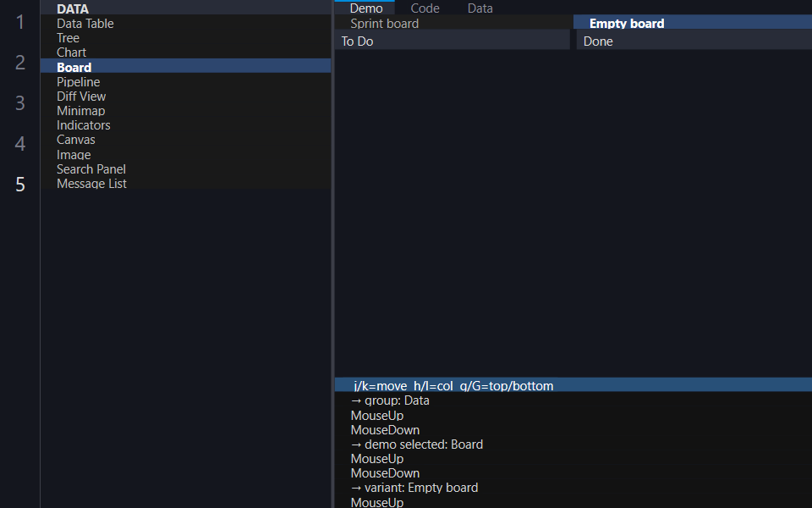Click the j/k=move keyboard hint line
The image size is (812, 508).
[573, 385]
